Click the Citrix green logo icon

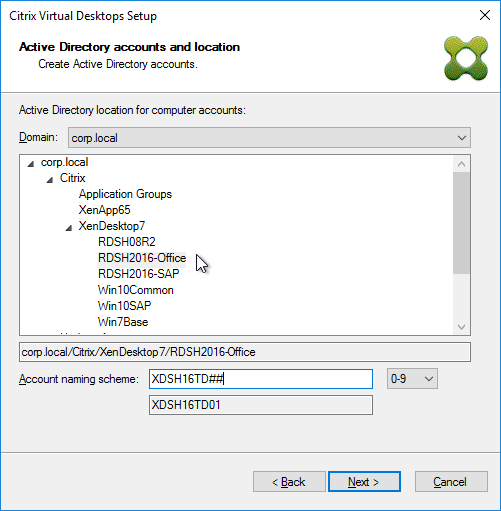click(x=466, y=58)
